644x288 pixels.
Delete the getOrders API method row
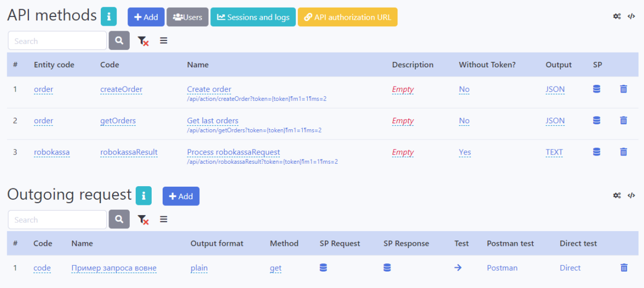(x=623, y=120)
